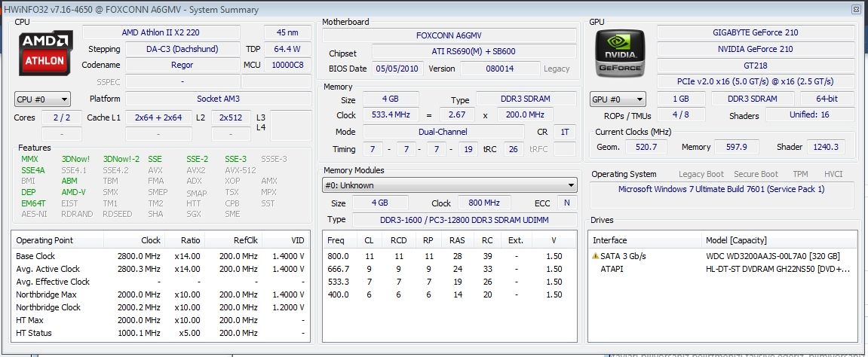
Task: Click the GIGABYTE GeForce 210 field
Action: (755, 32)
